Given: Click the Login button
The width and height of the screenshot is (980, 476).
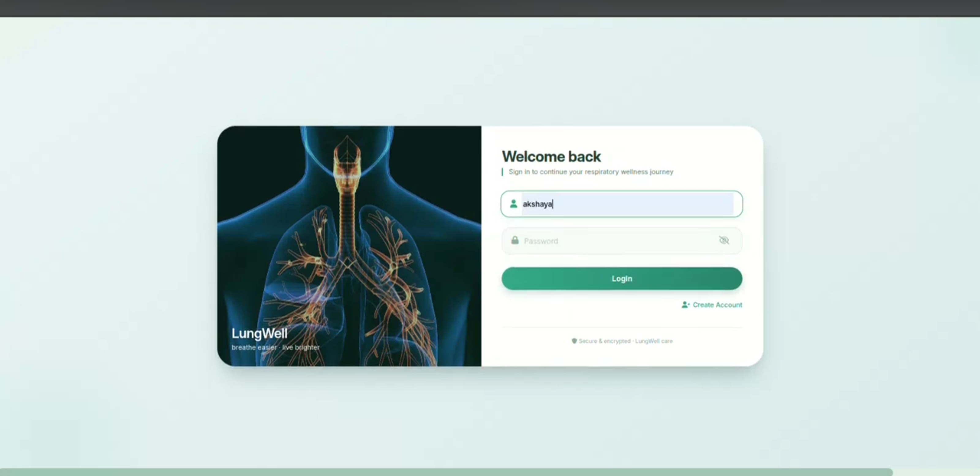Looking at the screenshot, I should (x=622, y=279).
